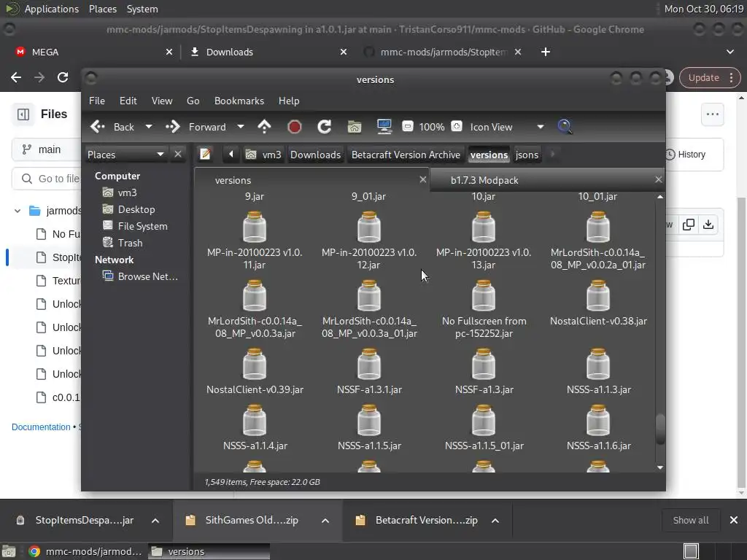Collapse the GitHub file tree panel icon
This screenshot has height=560, width=747.
click(x=23, y=114)
